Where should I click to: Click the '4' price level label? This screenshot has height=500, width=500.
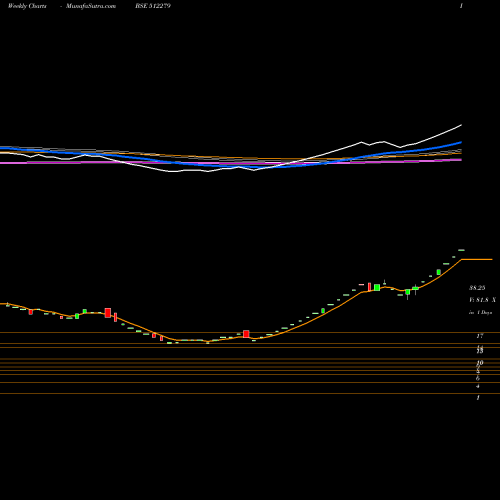tap(478, 386)
